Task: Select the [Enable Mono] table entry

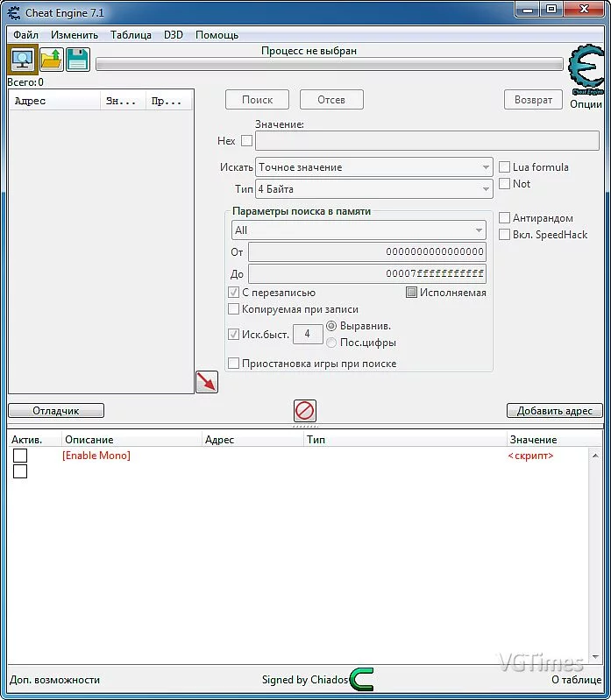Action: click(x=96, y=456)
